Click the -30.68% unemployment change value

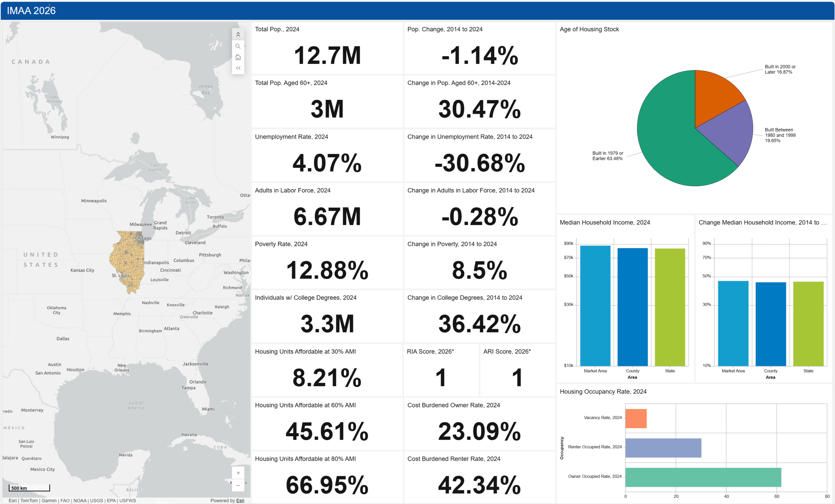point(479,163)
